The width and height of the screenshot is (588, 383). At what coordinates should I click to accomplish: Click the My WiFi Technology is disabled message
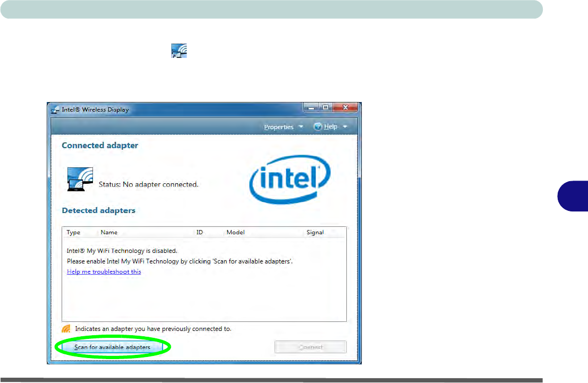click(122, 251)
